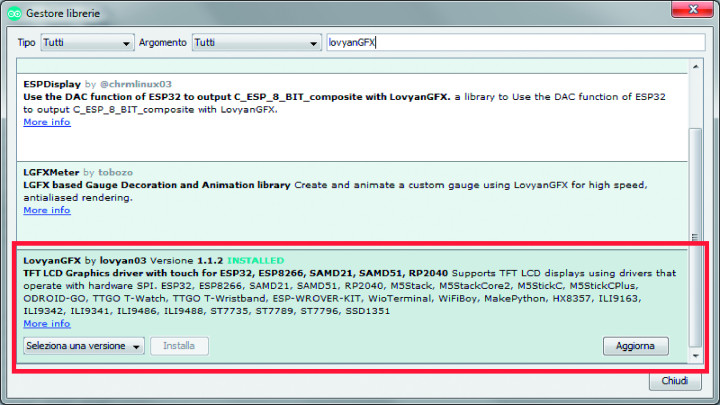
Task: Expand the Seleziona una versione dropdown
Action: [x=84, y=346]
